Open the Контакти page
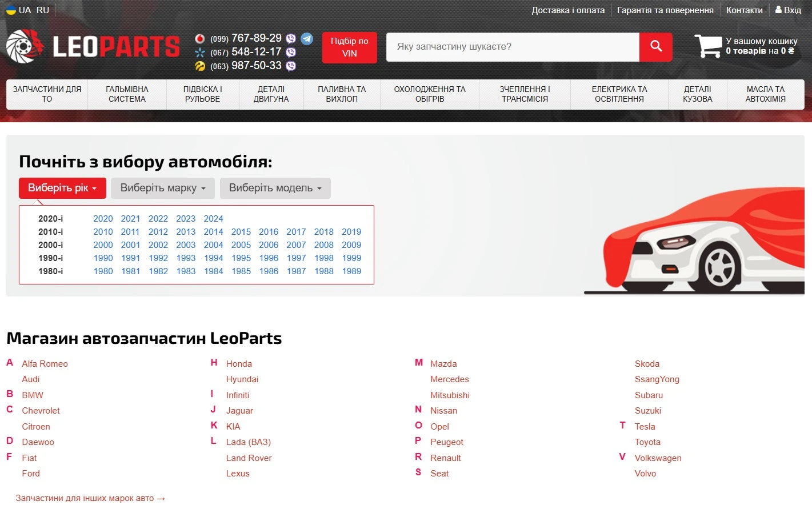Viewport: 812px width, 509px height. point(745,10)
